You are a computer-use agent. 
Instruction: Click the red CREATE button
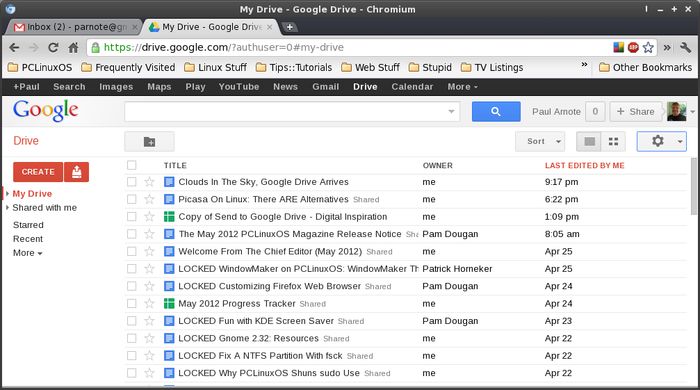tap(38, 172)
